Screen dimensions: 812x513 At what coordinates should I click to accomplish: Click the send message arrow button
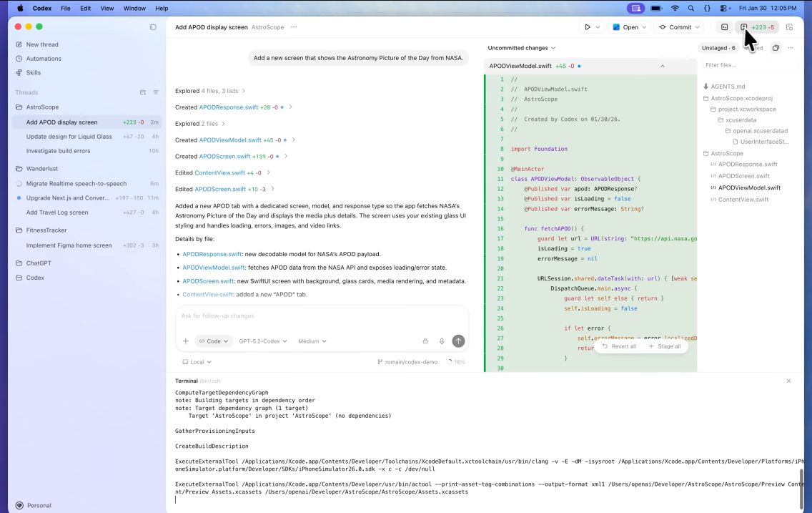point(458,341)
